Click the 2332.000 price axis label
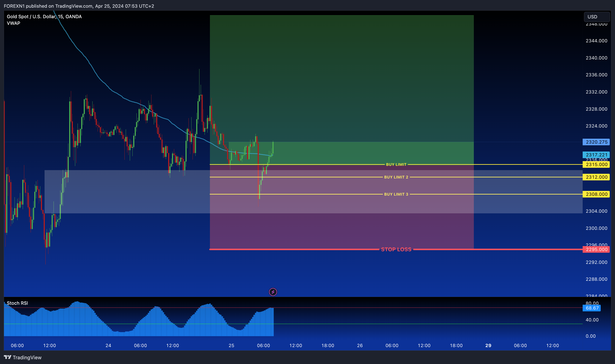615x364 pixels. pyautogui.click(x=596, y=92)
